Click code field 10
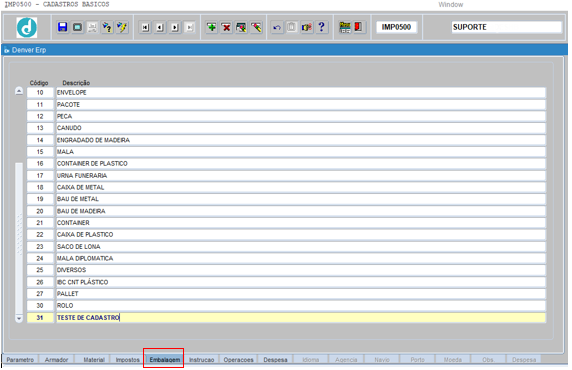572x370 pixels. [x=40, y=93]
